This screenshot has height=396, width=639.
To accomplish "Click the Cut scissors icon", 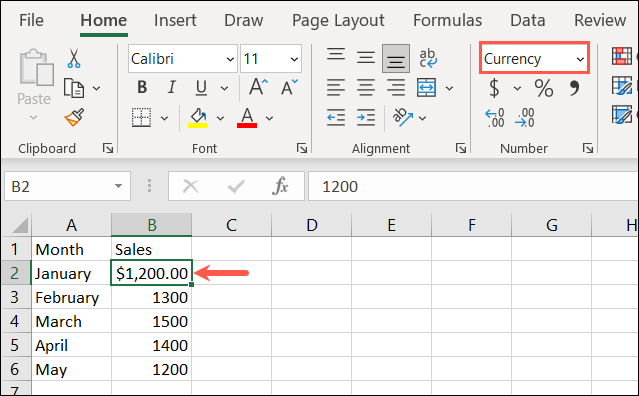I will (x=74, y=58).
